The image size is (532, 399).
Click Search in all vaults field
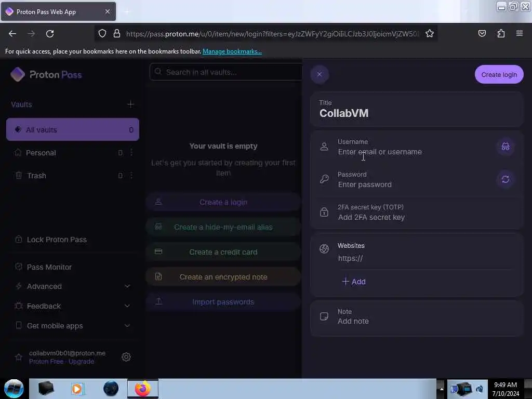(x=225, y=72)
